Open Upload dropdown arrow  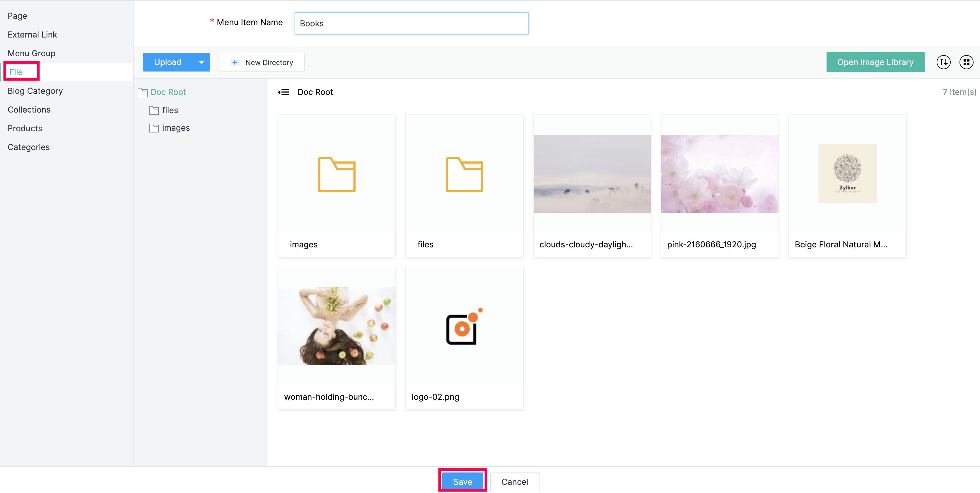coord(201,62)
